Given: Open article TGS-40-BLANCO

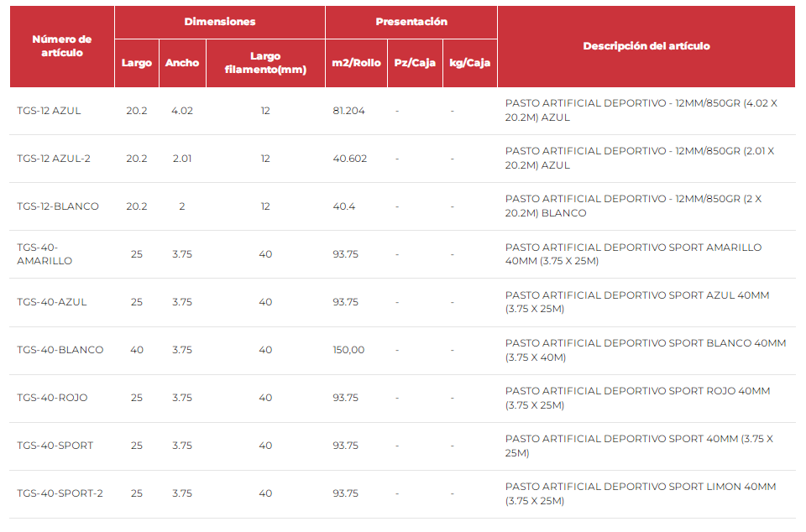Looking at the screenshot, I should tap(60, 350).
